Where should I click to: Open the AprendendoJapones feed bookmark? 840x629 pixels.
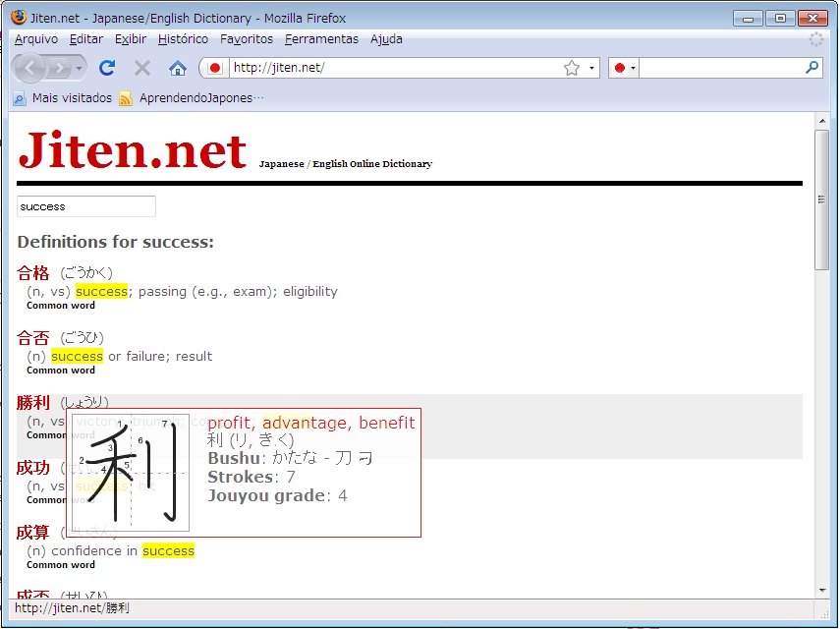pyautogui.click(x=193, y=98)
